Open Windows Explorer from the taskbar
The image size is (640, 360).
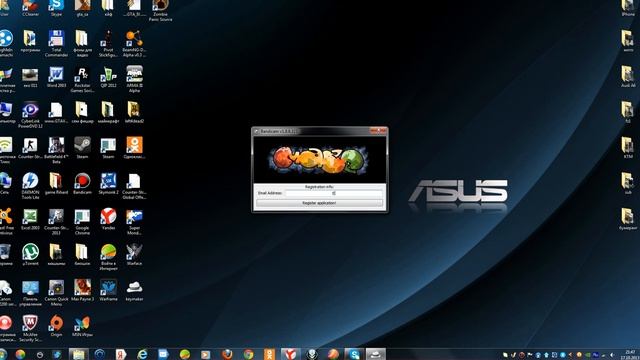click(x=78, y=354)
